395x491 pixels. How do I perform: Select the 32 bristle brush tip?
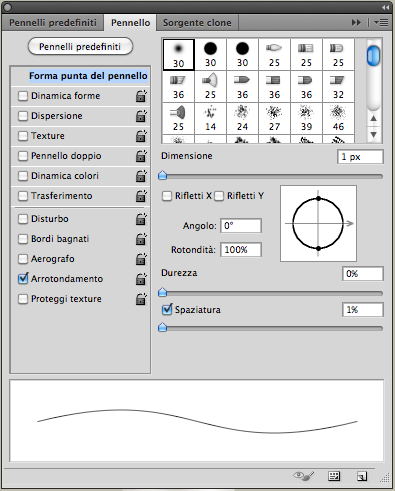pos(338,87)
